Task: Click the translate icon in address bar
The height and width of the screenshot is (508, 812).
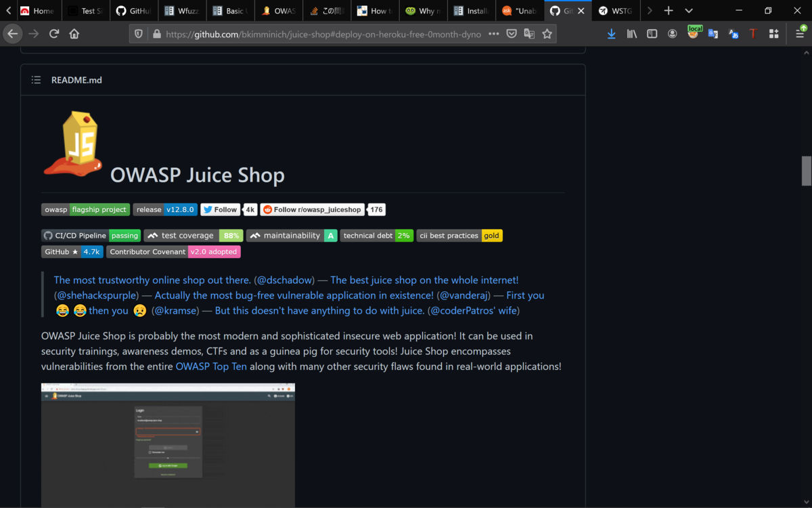Action: (x=529, y=34)
